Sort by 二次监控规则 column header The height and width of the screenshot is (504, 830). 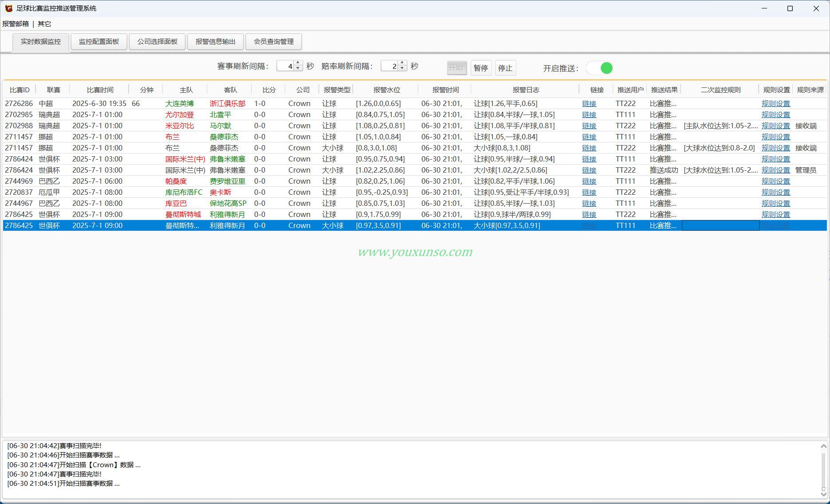[720, 90]
